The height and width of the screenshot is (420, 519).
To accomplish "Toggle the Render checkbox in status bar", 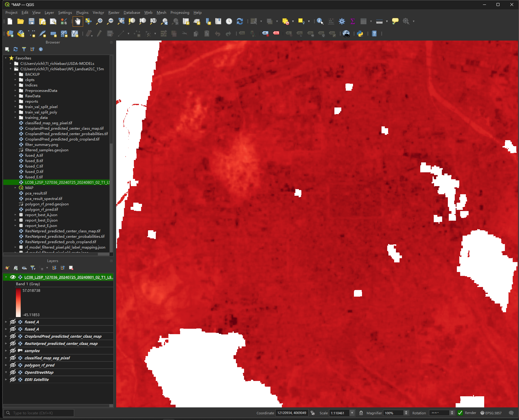I will (x=460, y=413).
